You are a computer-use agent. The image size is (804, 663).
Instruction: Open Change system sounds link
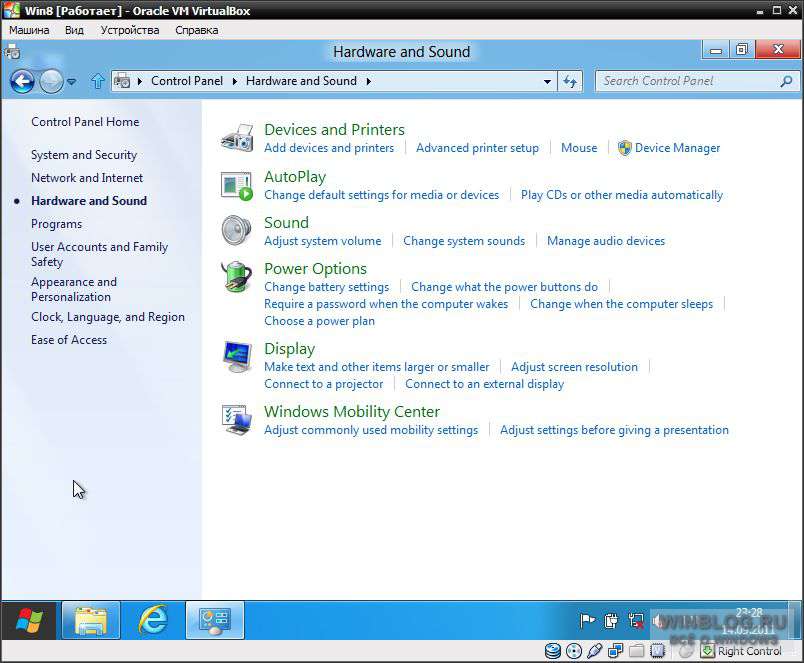(464, 241)
